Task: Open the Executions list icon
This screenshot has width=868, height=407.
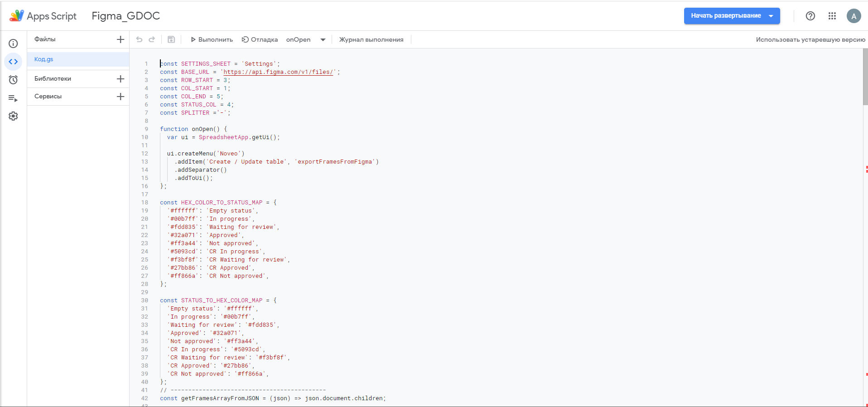Action: (13, 98)
